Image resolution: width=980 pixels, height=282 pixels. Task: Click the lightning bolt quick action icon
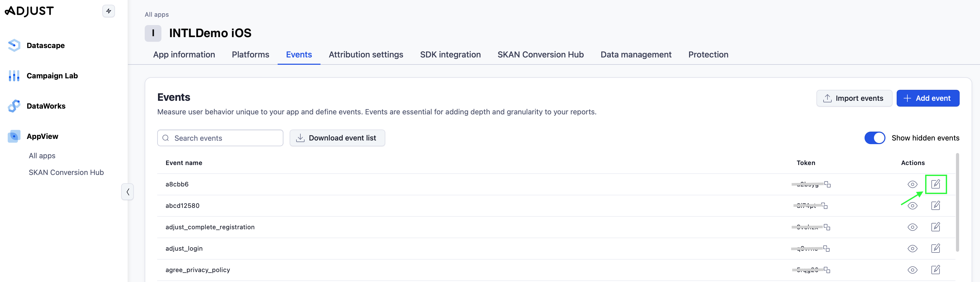pyautogui.click(x=109, y=11)
